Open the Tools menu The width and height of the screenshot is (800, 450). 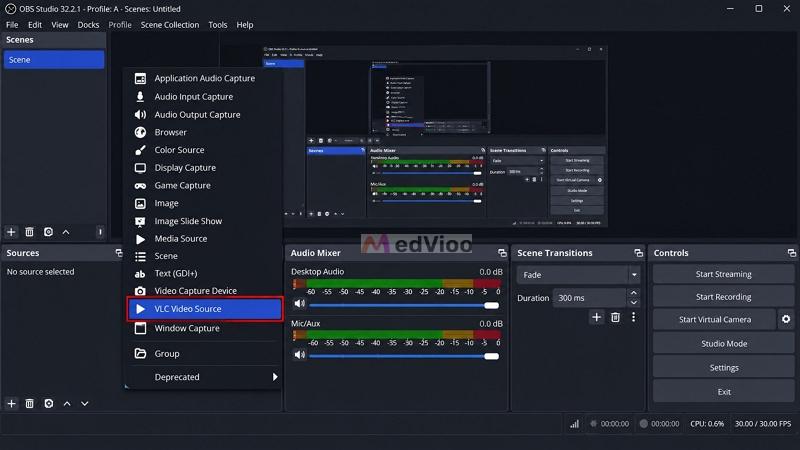pos(218,24)
